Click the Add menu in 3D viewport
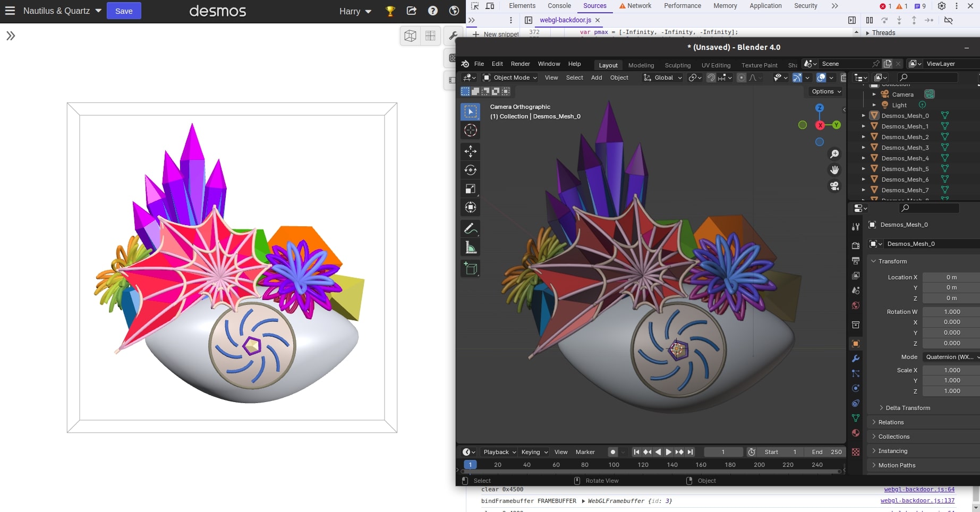 [x=596, y=78]
